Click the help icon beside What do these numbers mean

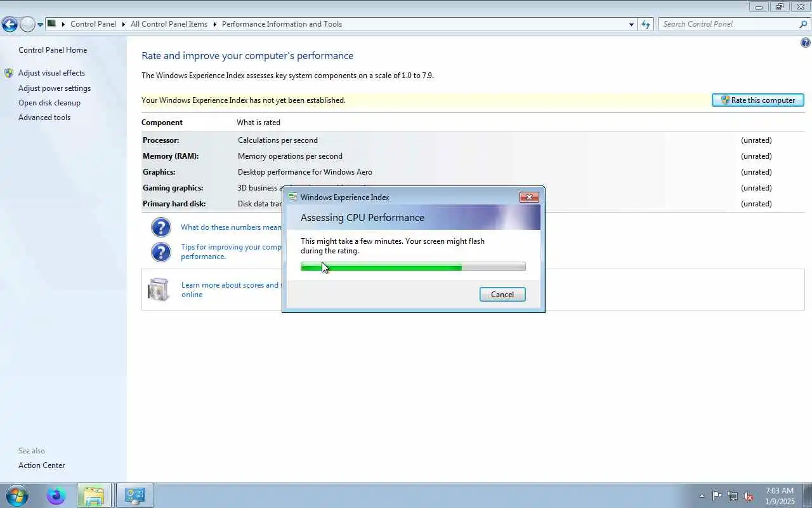point(161,227)
